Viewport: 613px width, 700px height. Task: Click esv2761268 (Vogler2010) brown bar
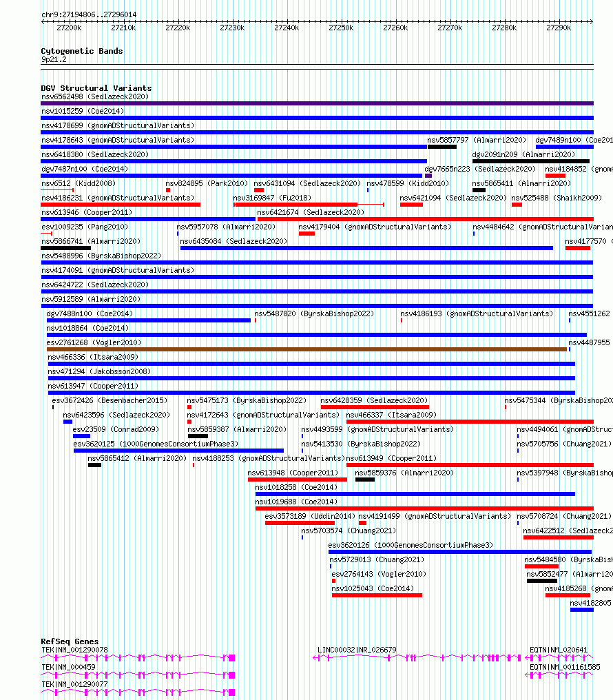click(x=306, y=349)
